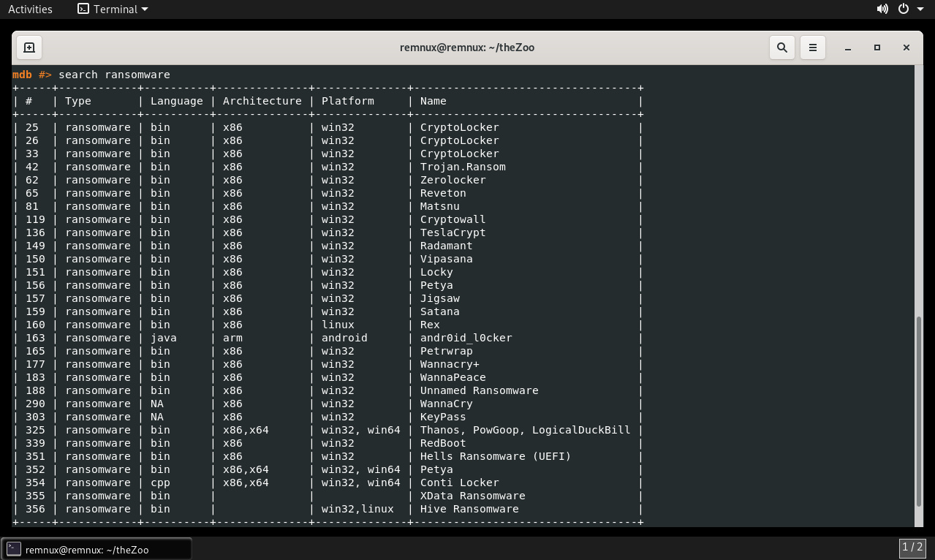
Task: Minimize the terminal window
Action: (848, 48)
